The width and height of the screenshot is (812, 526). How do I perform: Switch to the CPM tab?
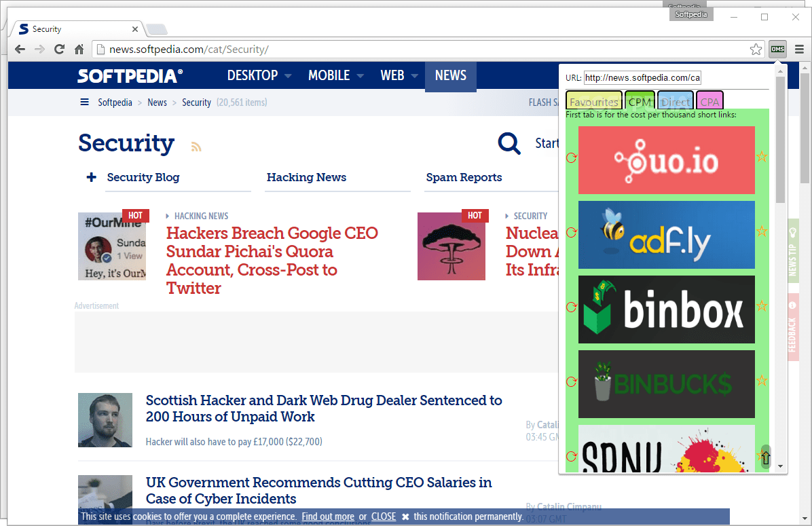640,102
